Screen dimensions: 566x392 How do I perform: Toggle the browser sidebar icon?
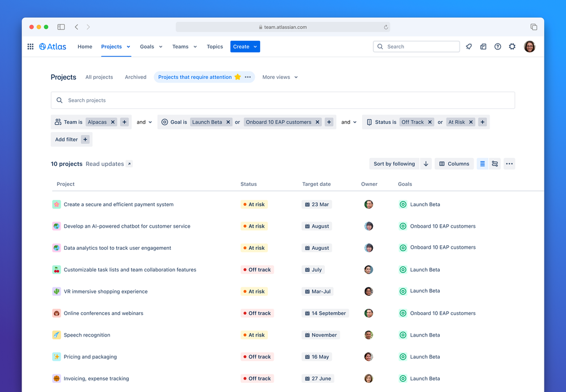pos(61,27)
